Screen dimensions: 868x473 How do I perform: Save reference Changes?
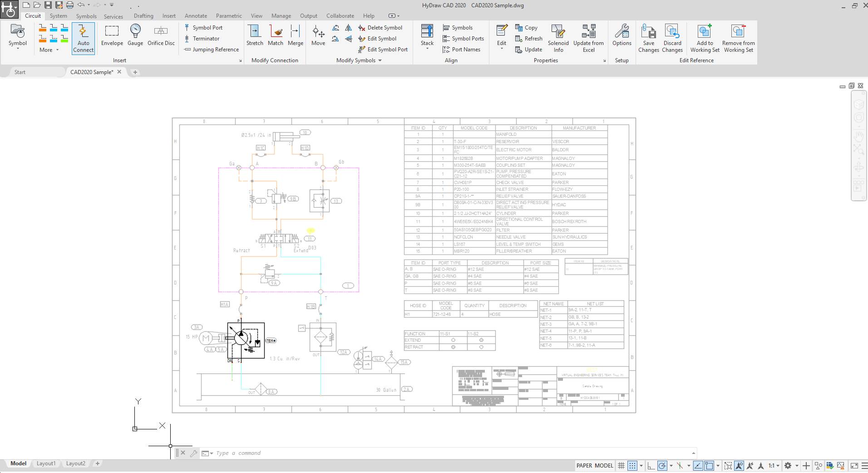point(649,39)
